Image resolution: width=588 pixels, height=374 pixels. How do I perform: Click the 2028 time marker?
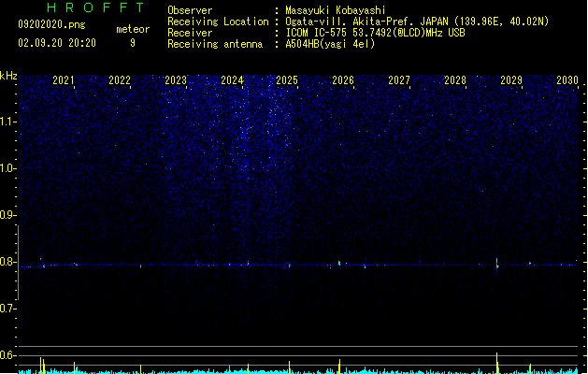(x=455, y=80)
